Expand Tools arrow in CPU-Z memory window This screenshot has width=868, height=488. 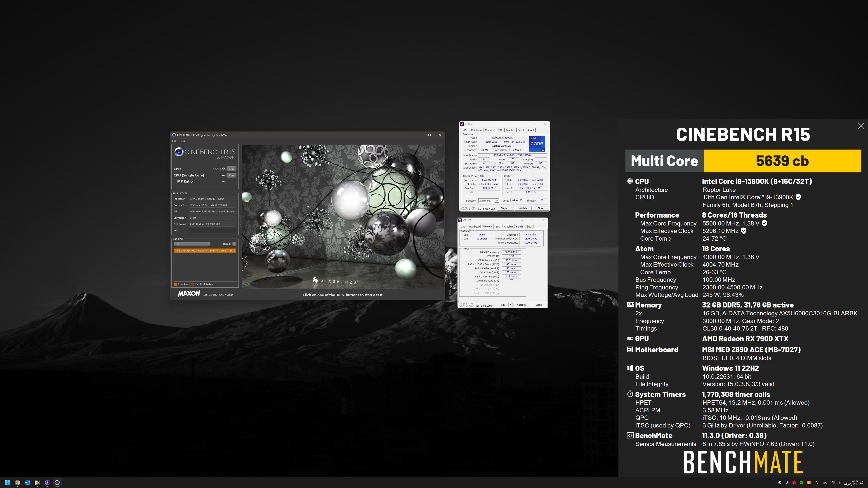[510, 305]
